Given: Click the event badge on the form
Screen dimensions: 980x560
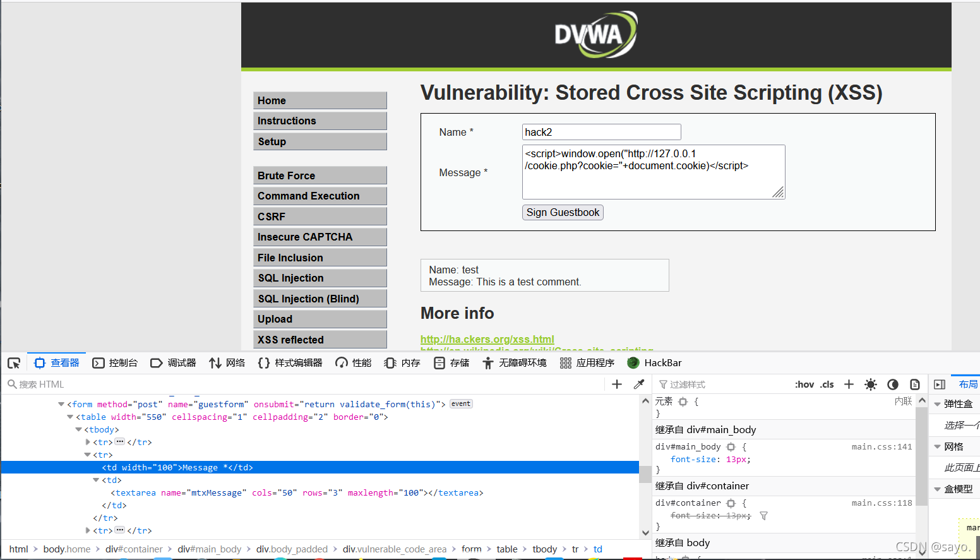Looking at the screenshot, I should (461, 404).
